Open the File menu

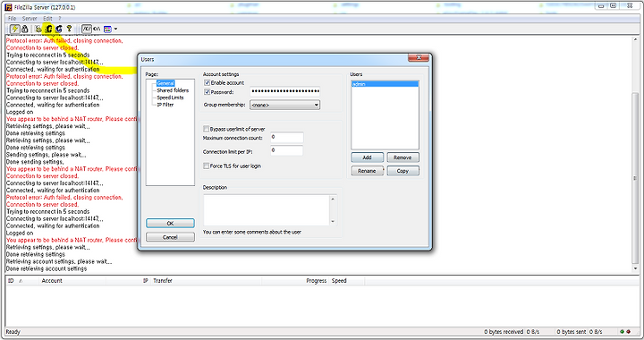click(12, 19)
